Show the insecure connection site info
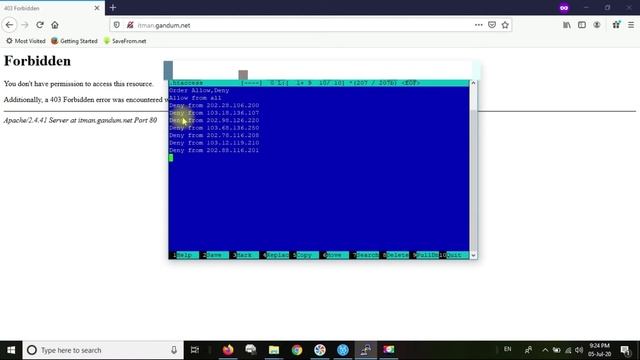This screenshot has width=640, height=360. [x=130, y=25]
